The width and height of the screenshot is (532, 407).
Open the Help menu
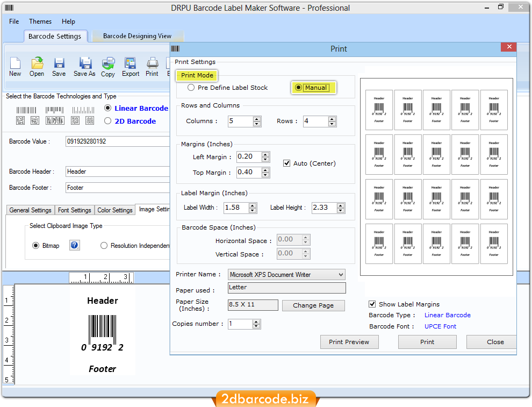pyautogui.click(x=68, y=22)
